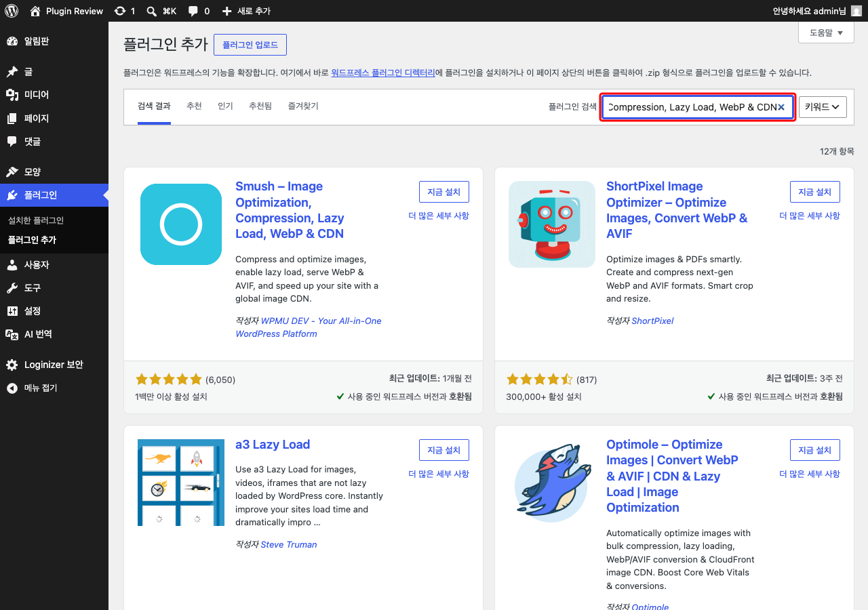Install ShortPixel with 지금 설치 button

click(815, 192)
